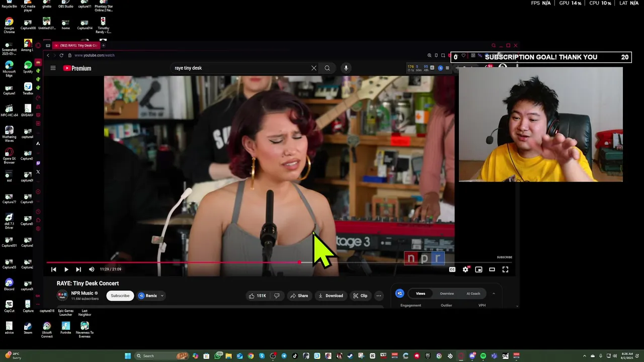Open the NPR Music channel avatar
Screen dimensions: 644x362
(62, 296)
